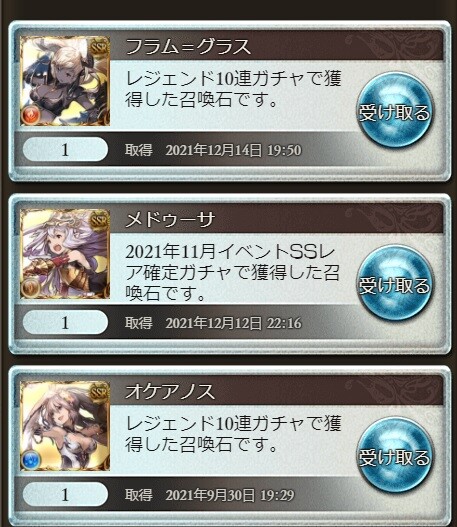457x527 pixels.
Task: Open the メドゥーサ summon thumbnail
Action: pyautogui.click(x=65, y=254)
